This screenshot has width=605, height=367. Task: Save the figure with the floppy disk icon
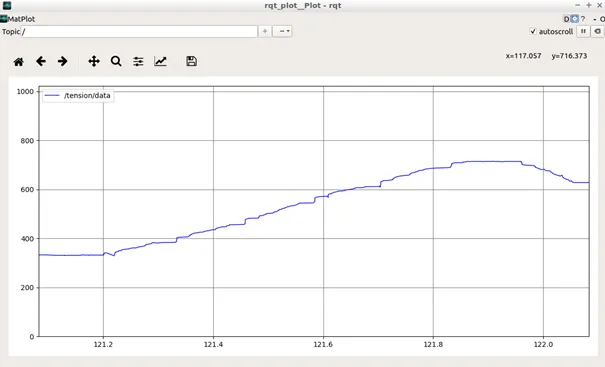[x=191, y=61]
